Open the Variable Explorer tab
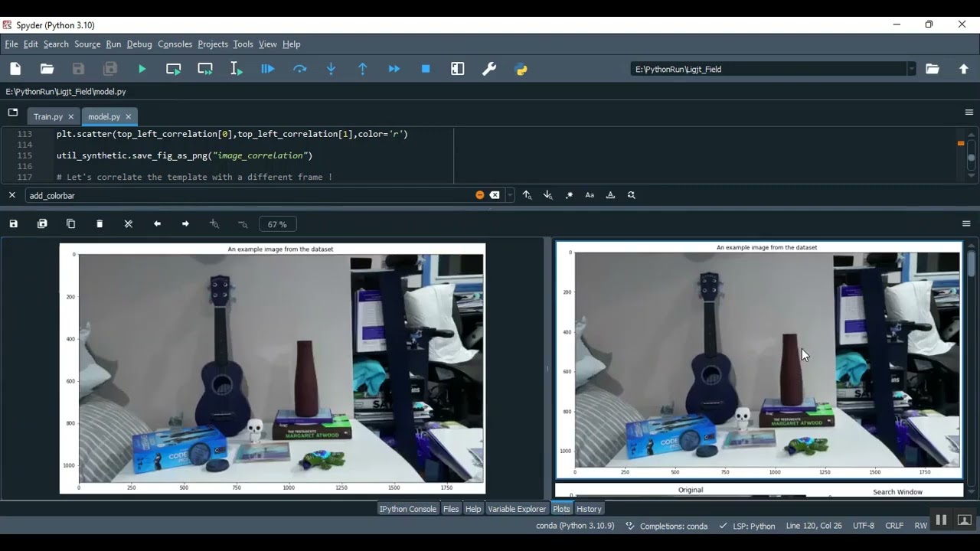 [x=517, y=509]
